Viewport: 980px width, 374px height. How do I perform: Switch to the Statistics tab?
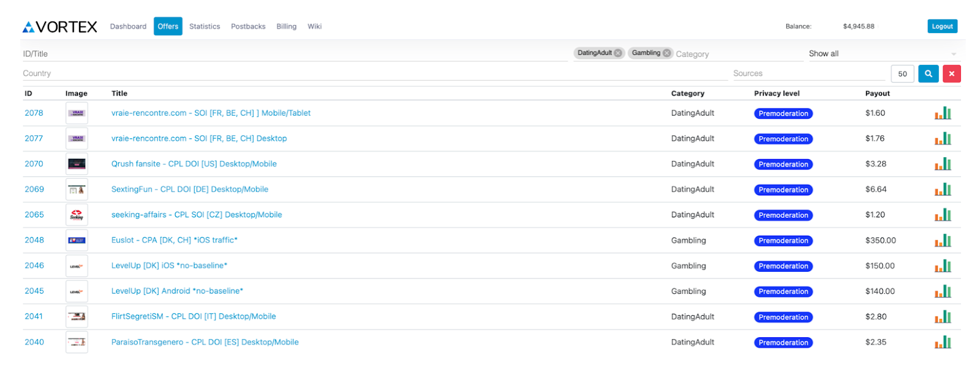[x=205, y=26]
